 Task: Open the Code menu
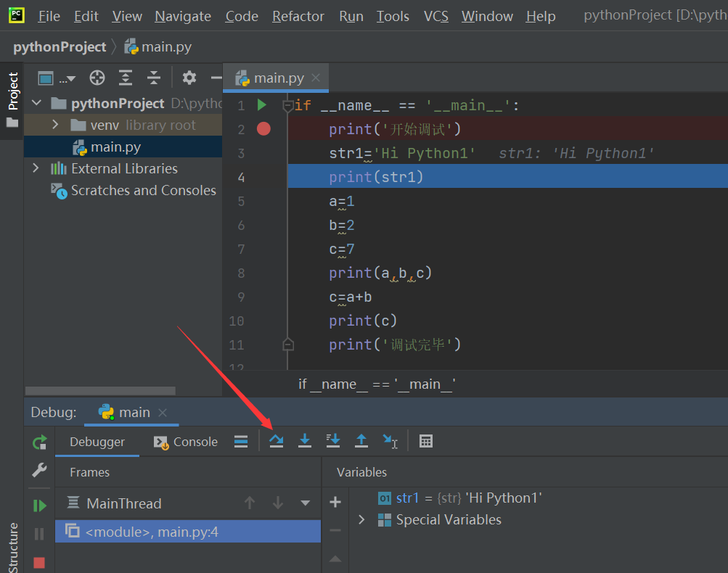242,16
